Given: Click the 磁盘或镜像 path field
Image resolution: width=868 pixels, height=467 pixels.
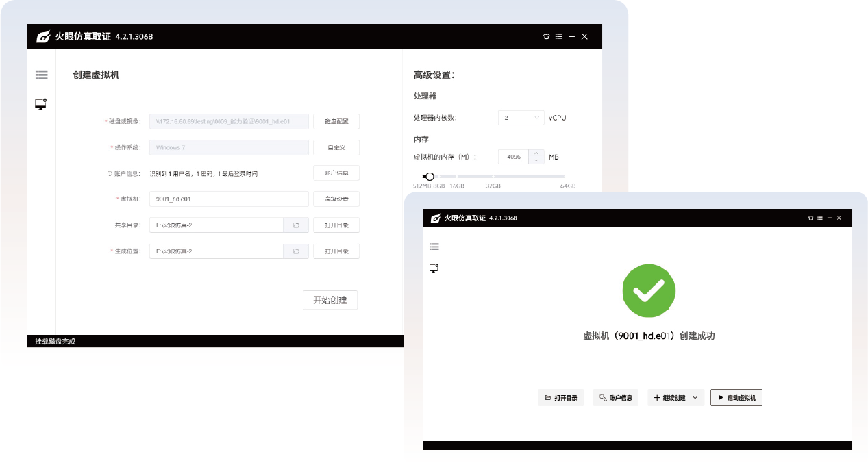Looking at the screenshot, I should coord(229,121).
